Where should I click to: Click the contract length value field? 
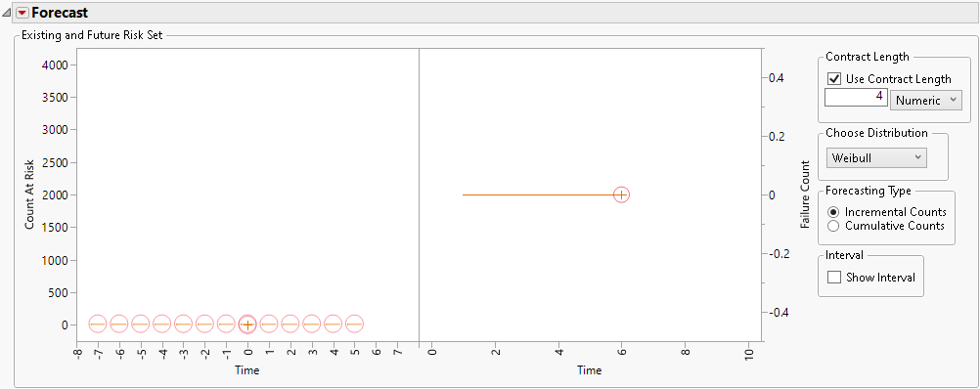pos(856,97)
